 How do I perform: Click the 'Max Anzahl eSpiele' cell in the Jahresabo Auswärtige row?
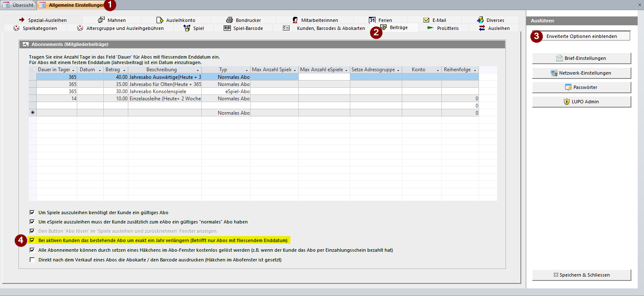coord(324,77)
